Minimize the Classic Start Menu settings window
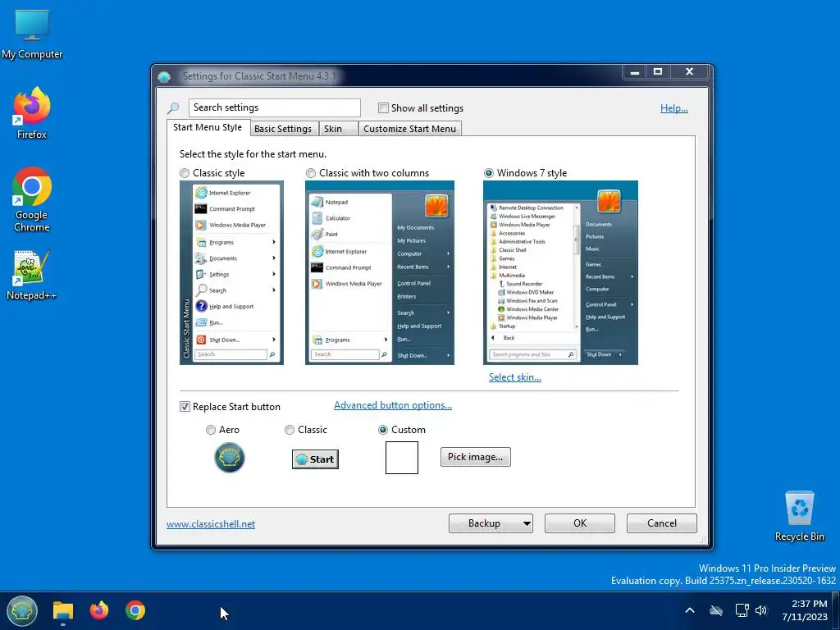This screenshot has height=630, width=840. point(635,72)
